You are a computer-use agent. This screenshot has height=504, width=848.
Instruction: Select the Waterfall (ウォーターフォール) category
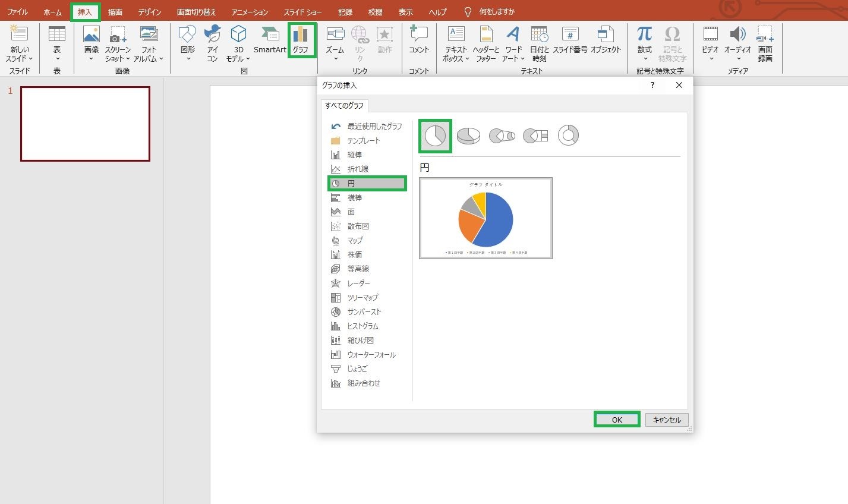(367, 354)
